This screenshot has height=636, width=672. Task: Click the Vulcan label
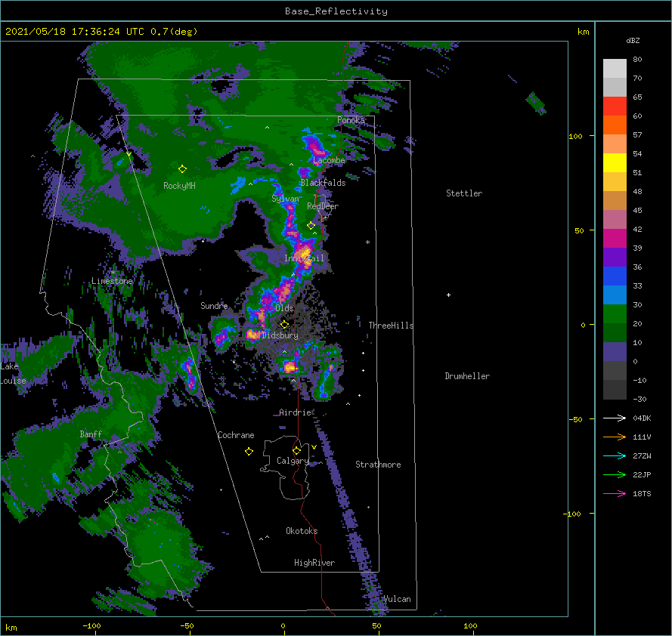397,599
